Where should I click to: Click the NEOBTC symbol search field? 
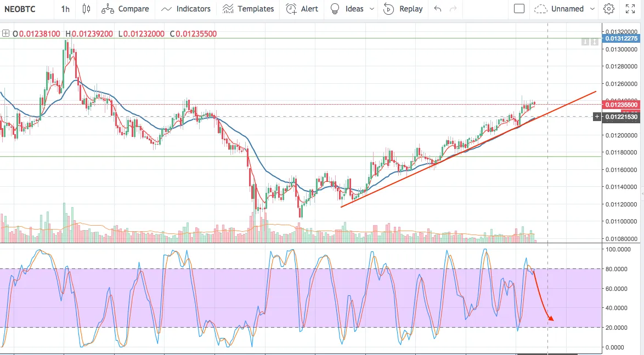coord(20,9)
